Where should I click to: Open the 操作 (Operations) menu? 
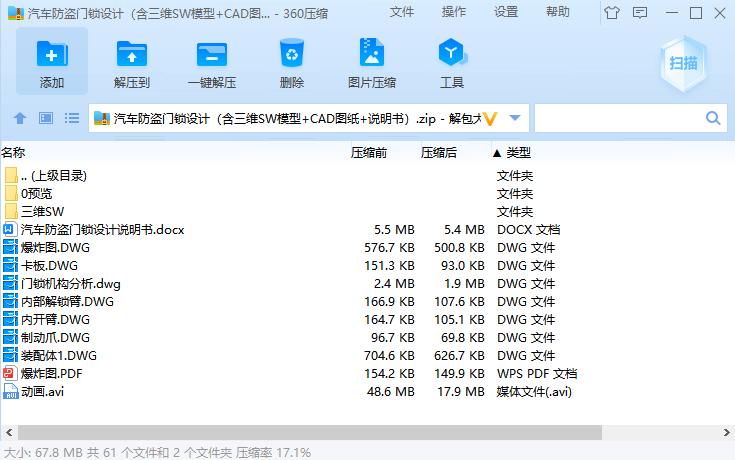(x=454, y=12)
